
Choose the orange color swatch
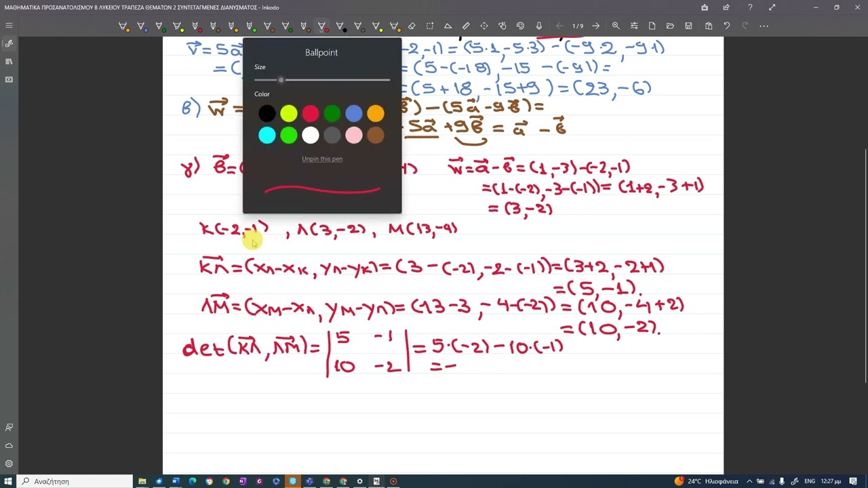[376, 113]
